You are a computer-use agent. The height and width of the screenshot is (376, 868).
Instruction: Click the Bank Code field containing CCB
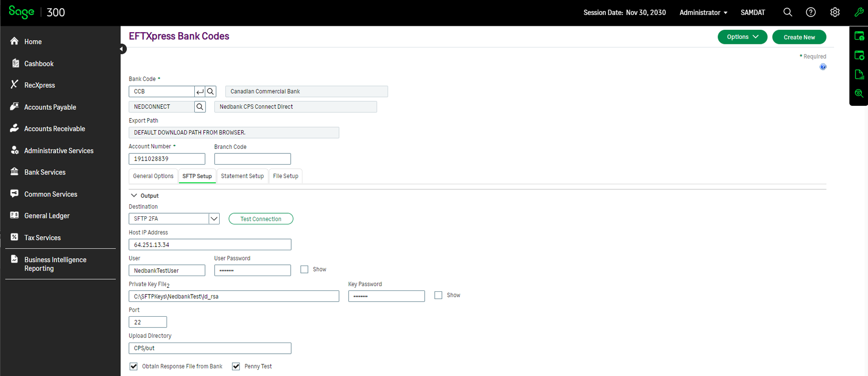[162, 91]
